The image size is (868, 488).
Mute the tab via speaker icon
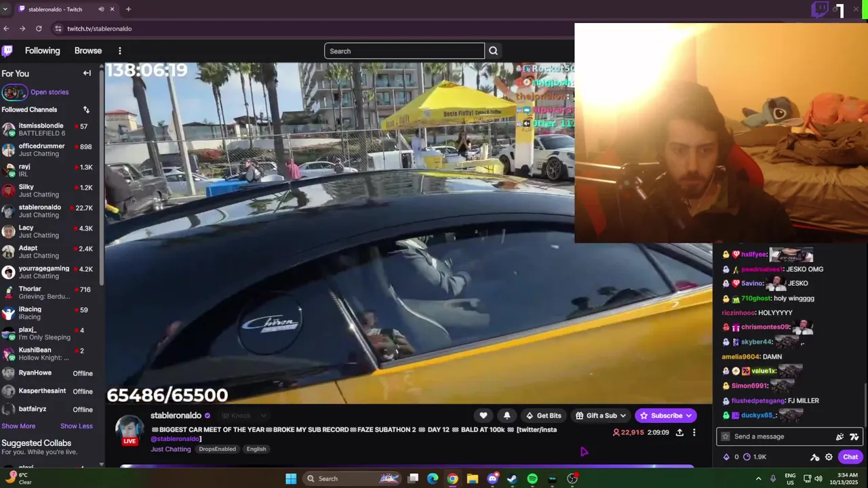100,9
